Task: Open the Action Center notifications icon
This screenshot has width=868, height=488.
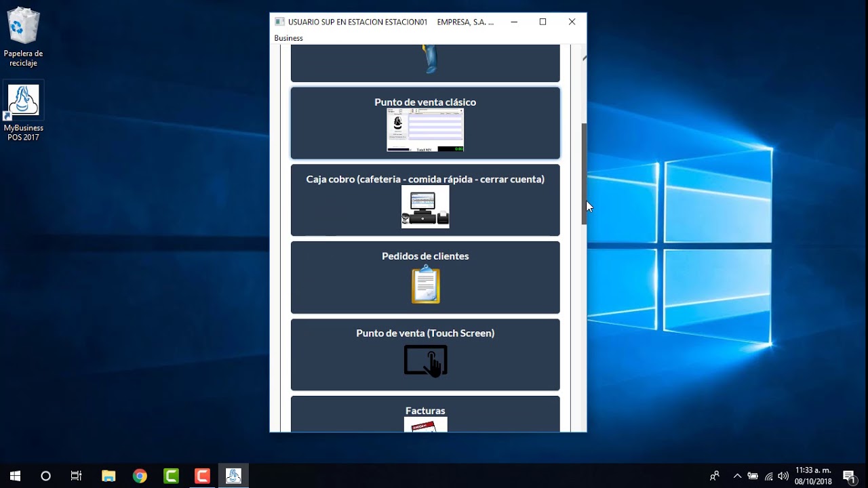Action: [x=849, y=476]
